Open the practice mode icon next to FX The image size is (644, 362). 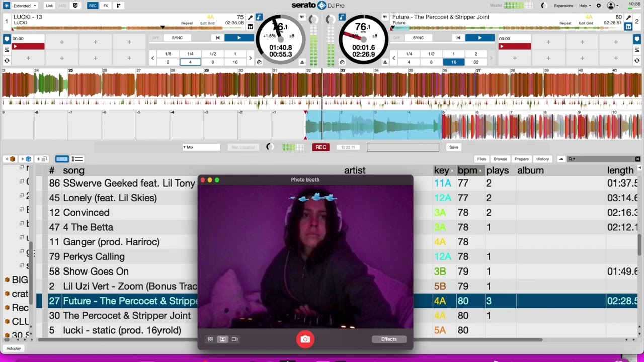[x=119, y=6]
